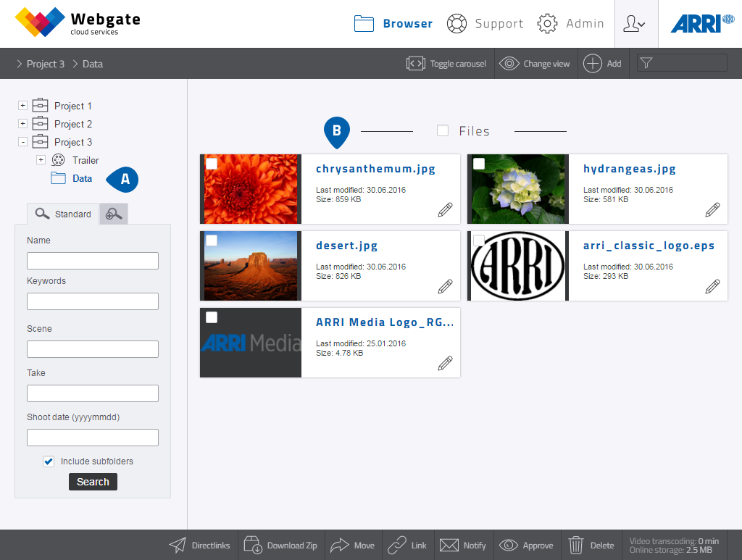
Task: Select all Files checkbox
Action: pyautogui.click(x=443, y=130)
